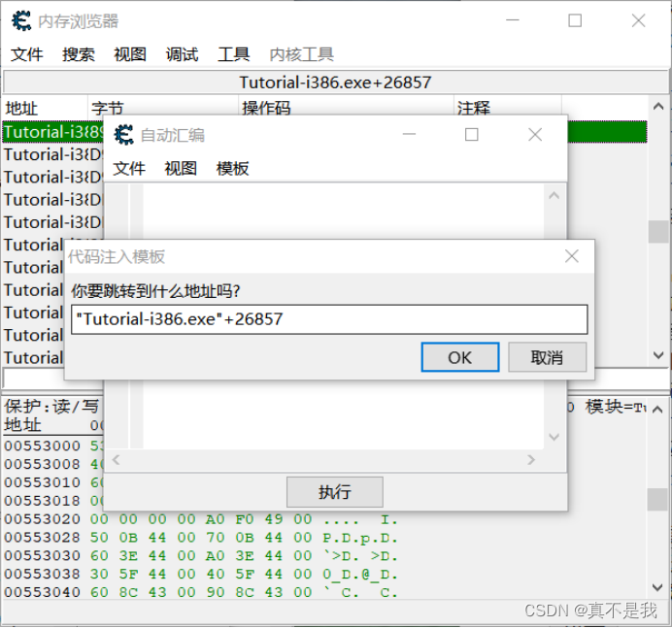The image size is (672, 628).
Task: Click the auto assembler editor scroll down arrow
Action: tap(554, 437)
